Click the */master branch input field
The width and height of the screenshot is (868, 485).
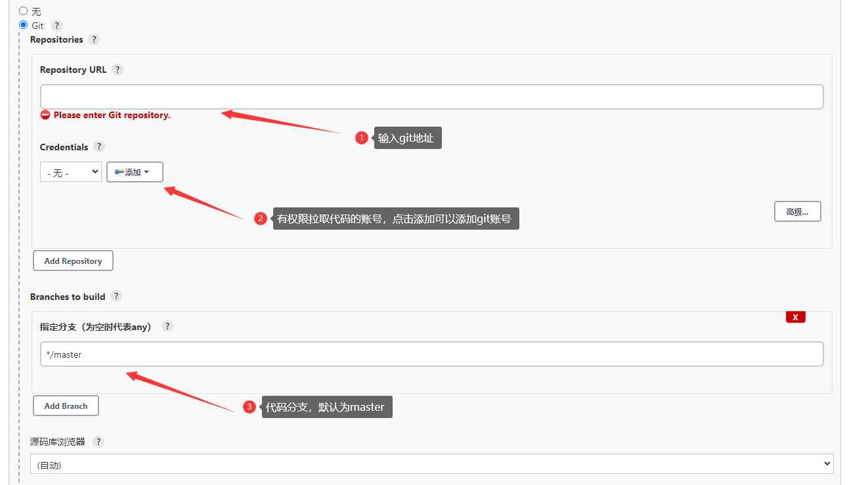pos(431,354)
